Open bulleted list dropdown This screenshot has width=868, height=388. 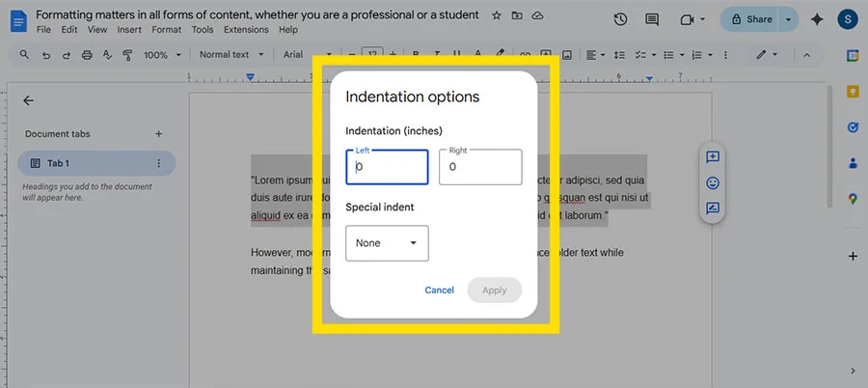pos(674,55)
